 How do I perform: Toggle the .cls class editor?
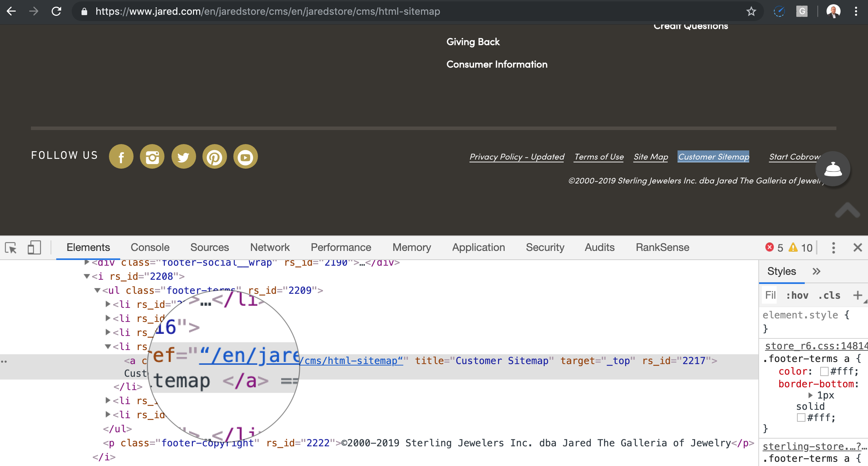click(x=829, y=295)
